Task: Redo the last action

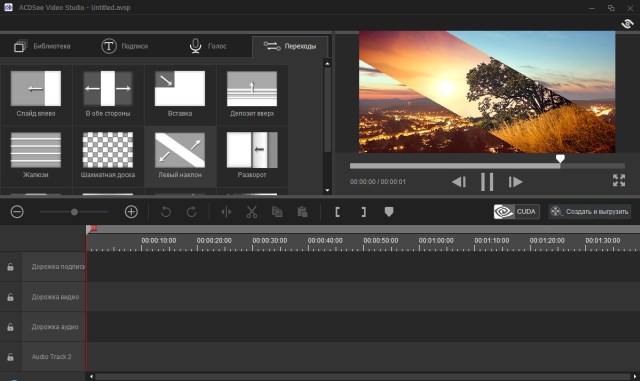Action: pos(191,212)
